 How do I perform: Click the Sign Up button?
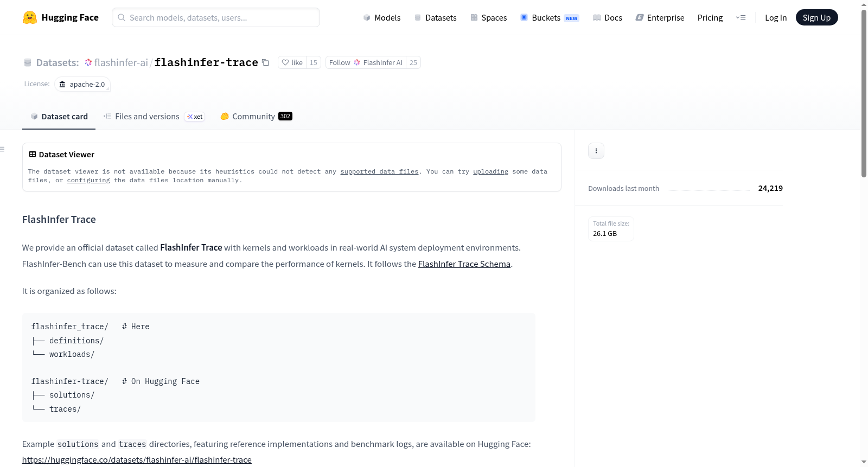pos(816,17)
